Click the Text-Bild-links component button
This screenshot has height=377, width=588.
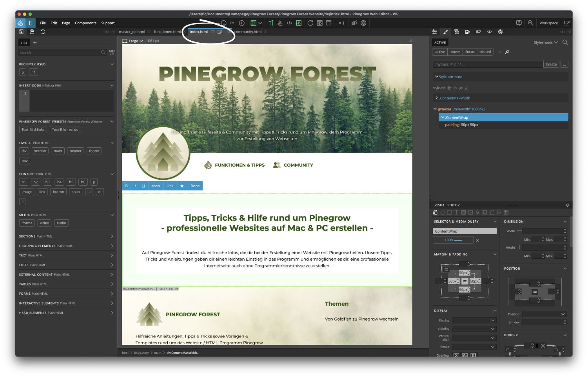(x=33, y=130)
